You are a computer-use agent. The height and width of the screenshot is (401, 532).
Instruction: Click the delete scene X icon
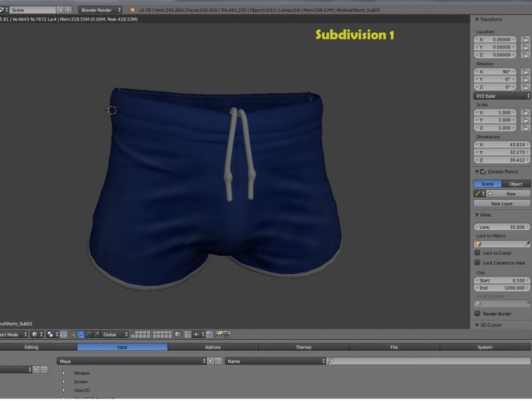68,10
